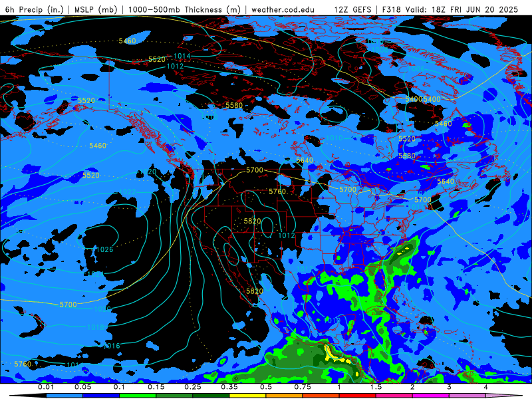Click the 5580 label below the 5520 label
Viewport: 532px width, 399px height.
tap(407, 156)
